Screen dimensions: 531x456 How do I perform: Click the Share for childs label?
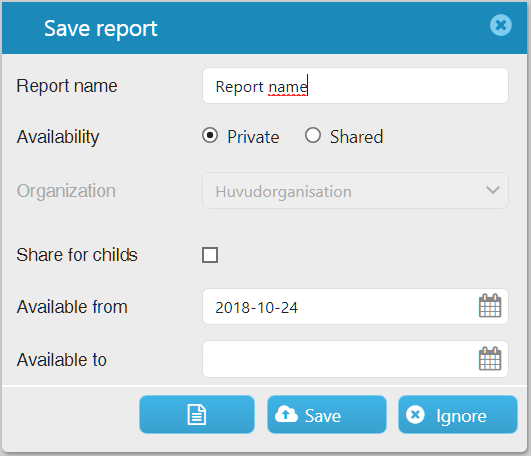[77, 255]
